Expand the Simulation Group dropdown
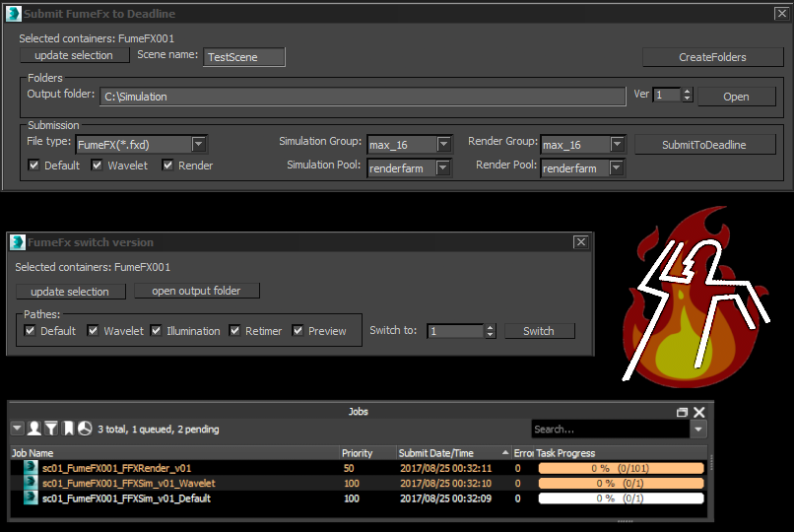This screenshot has height=532, width=794. tap(443, 144)
